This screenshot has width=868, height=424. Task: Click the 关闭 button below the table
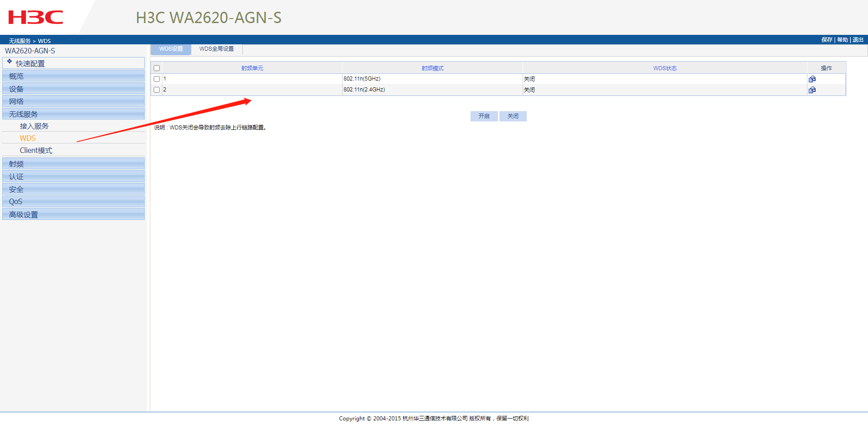[513, 116]
